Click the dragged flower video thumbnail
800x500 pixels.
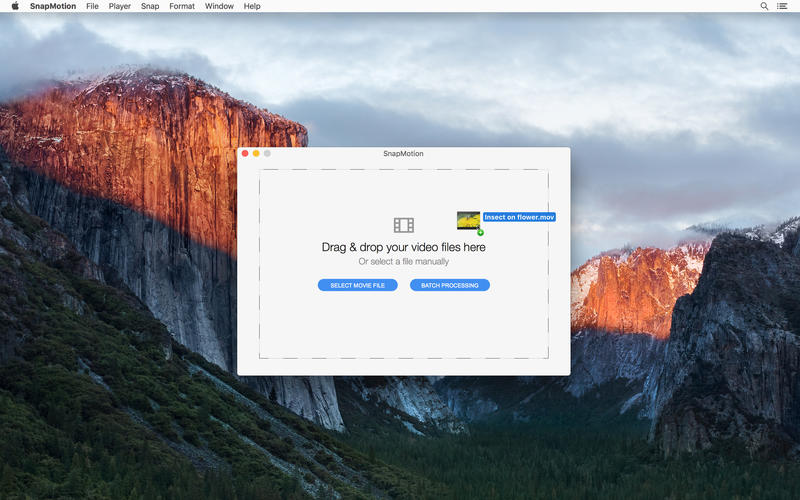pos(468,220)
